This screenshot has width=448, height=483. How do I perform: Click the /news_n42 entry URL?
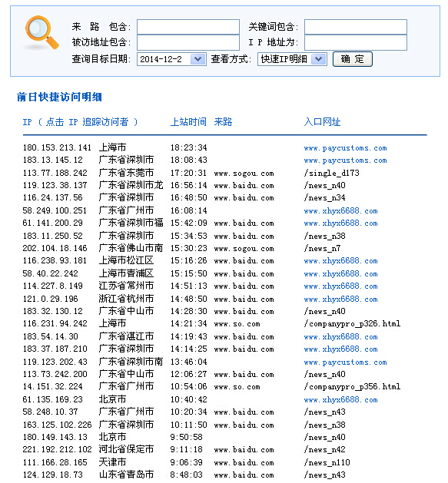(325, 450)
